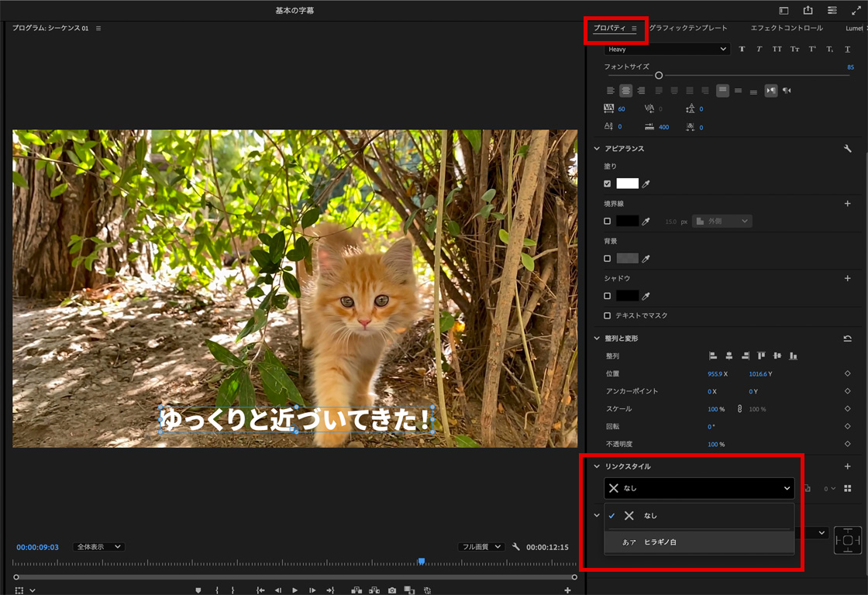Reset 整列と変形 transform values

(848, 339)
